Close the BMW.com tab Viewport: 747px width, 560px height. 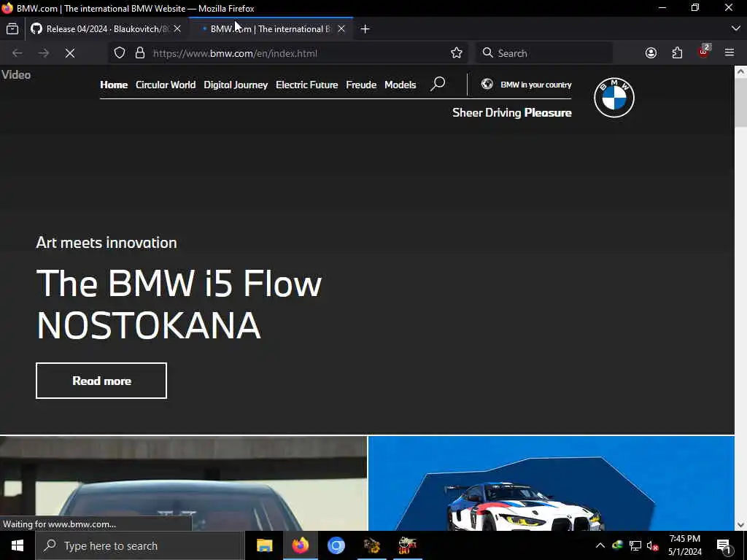[341, 29]
